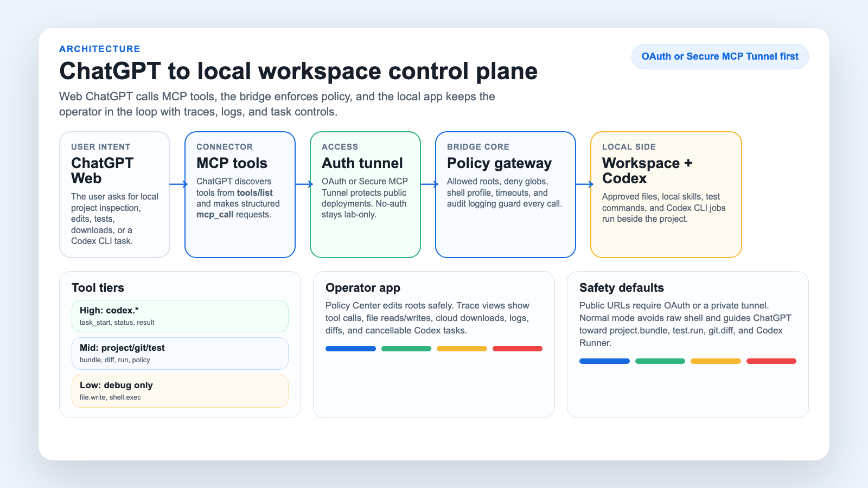
Task: Click the "Operator app" panel heading
Action: click(363, 288)
